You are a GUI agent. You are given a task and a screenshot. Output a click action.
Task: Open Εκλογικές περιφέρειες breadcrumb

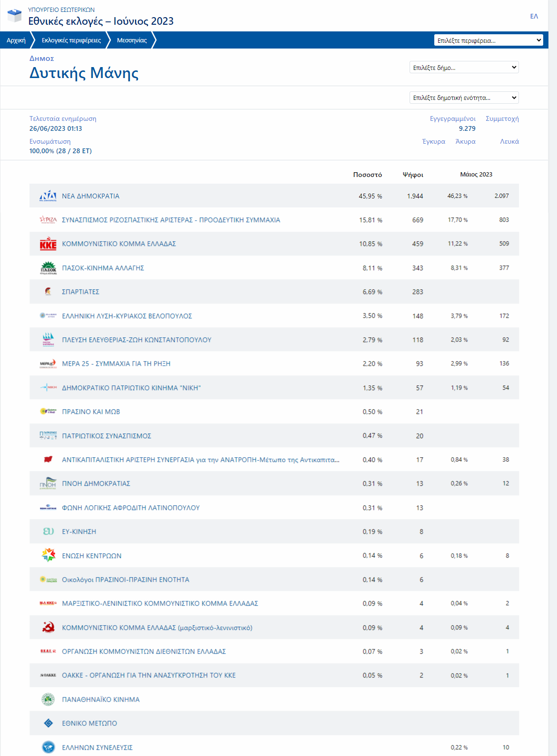[71, 40]
